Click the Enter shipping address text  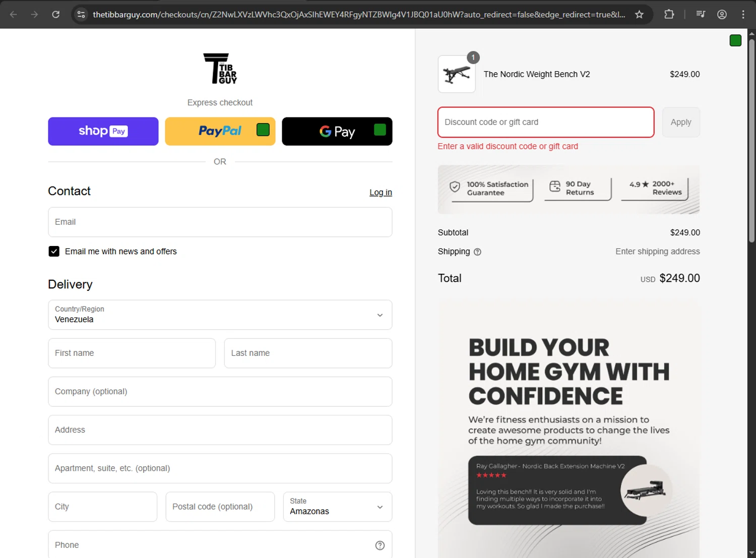[x=658, y=252]
